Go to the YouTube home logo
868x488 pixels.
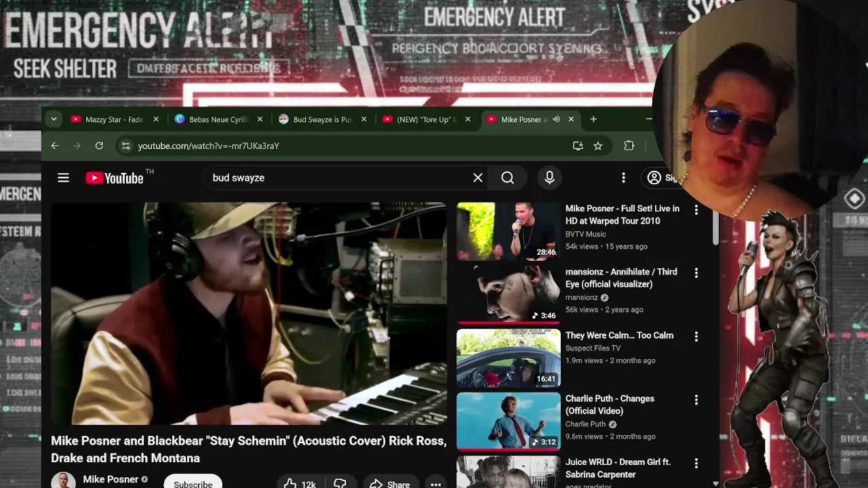[x=115, y=178]
